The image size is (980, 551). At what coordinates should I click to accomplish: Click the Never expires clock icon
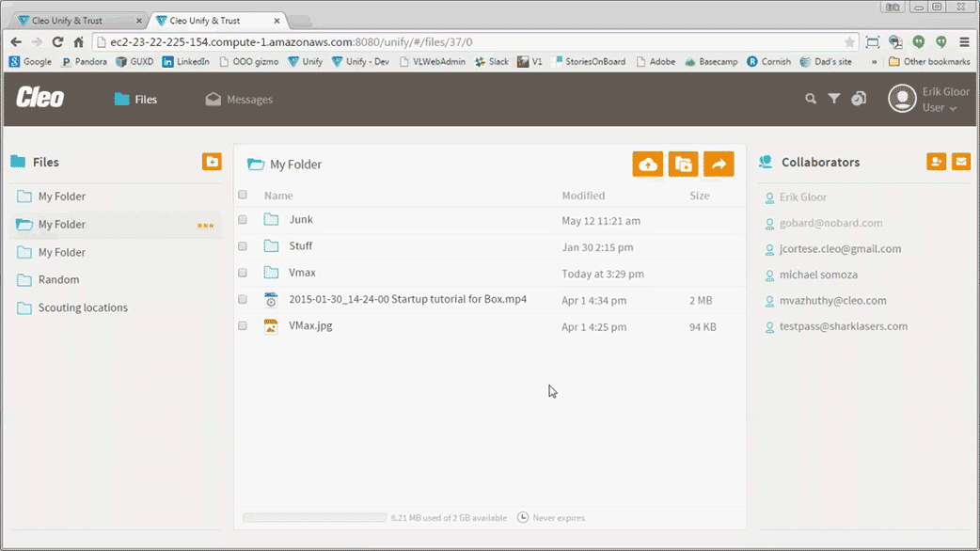[x=523, y=517]
